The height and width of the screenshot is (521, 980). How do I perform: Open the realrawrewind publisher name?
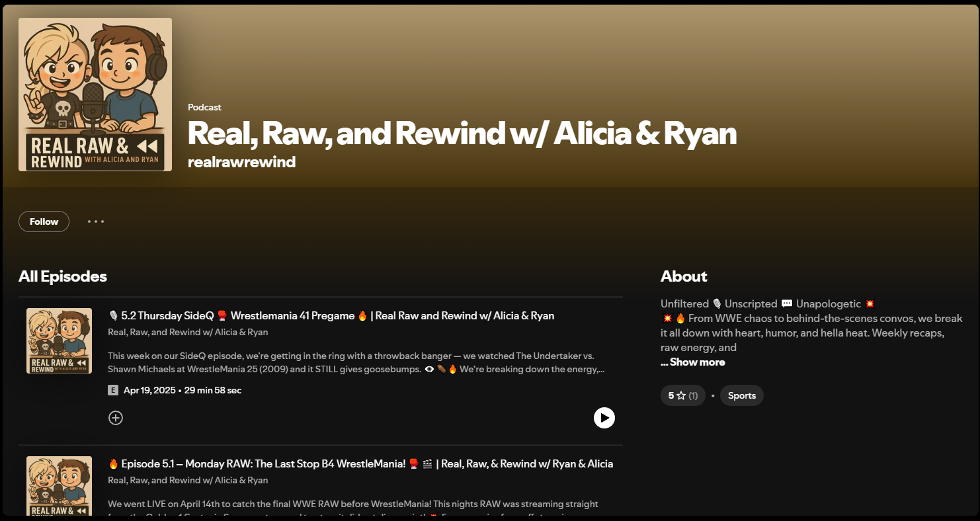click(x=241, y=162)
